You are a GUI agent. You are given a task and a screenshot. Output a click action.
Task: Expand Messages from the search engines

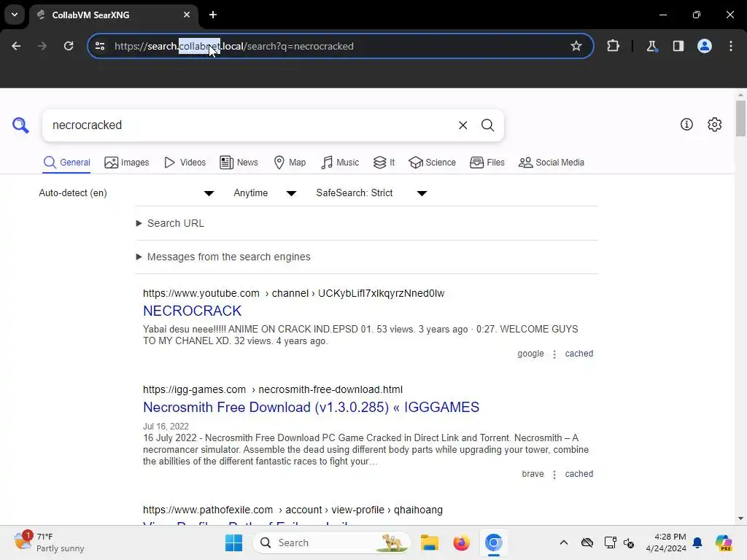point(223,257)
